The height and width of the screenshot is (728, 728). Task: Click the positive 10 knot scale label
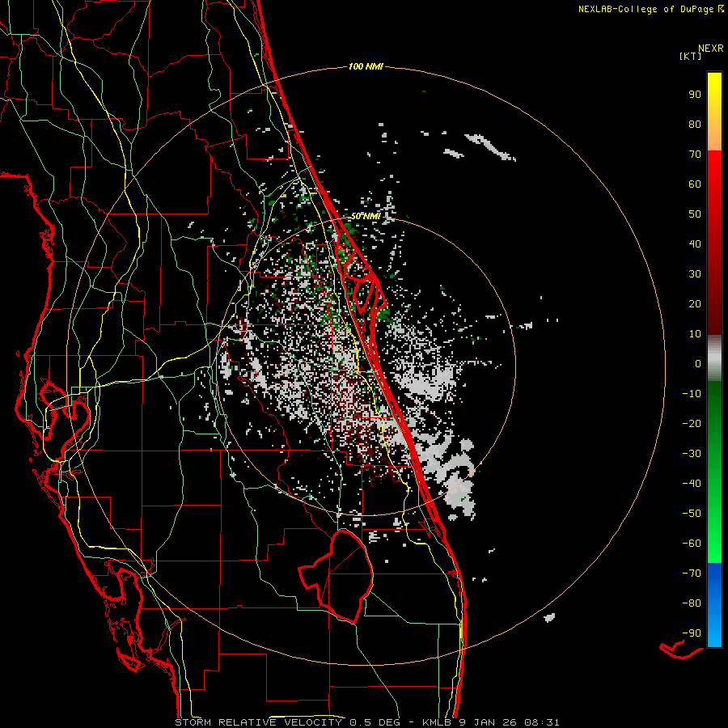coord(695,334)
